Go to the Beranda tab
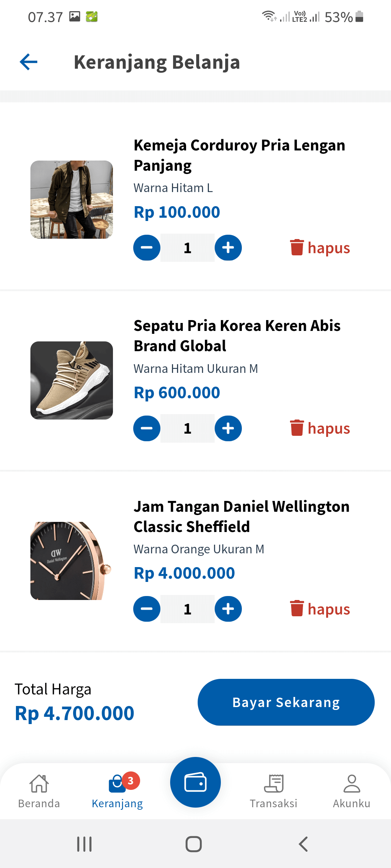The width and height of the screenshot is (391, 868). (x=39, y=791)
